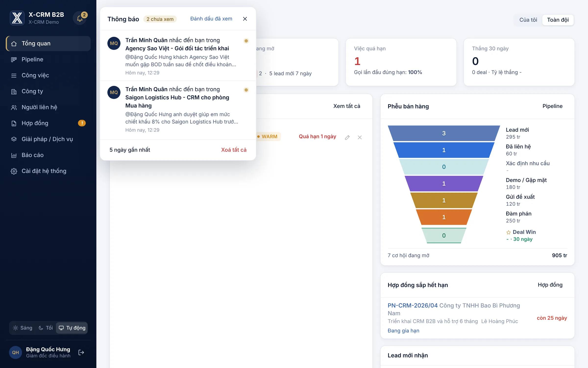Select Tự động theme option
588x368 pixels.
point(72,328)
